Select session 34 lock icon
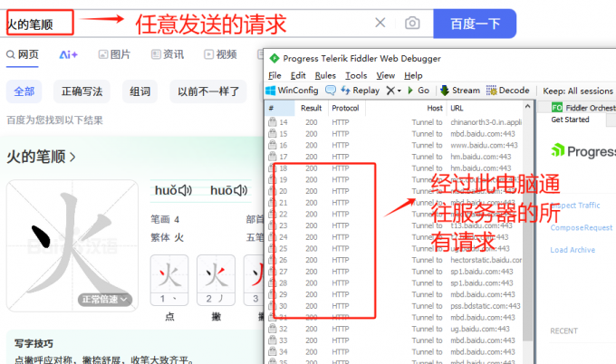Image resolution: width=616 pixels, height=364 pixels. point(272,351)
